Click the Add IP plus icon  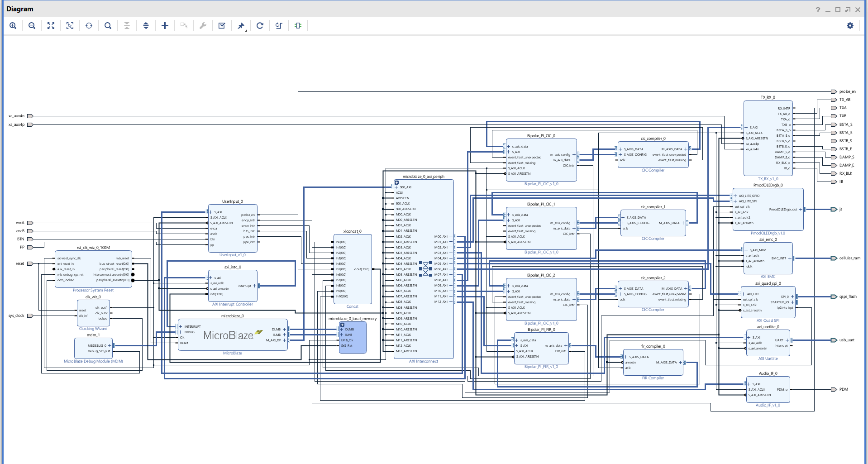pyautogui.click(x=165, y=26)
